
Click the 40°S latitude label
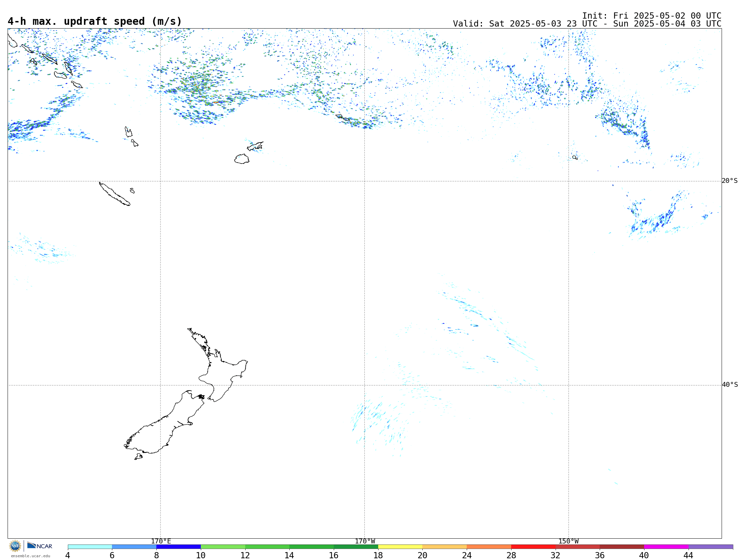[730, 385]
